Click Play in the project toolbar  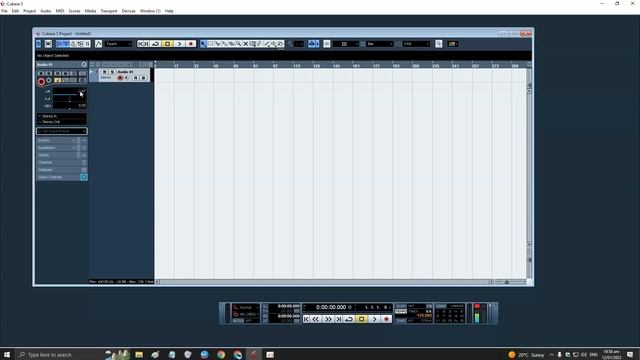coord(179,44)
